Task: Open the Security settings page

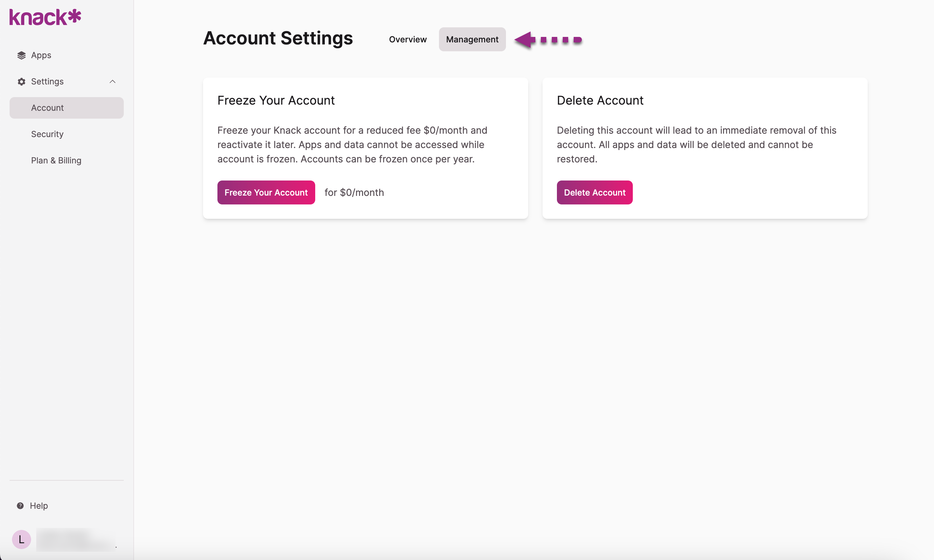Action: click(x=47, y=134)
